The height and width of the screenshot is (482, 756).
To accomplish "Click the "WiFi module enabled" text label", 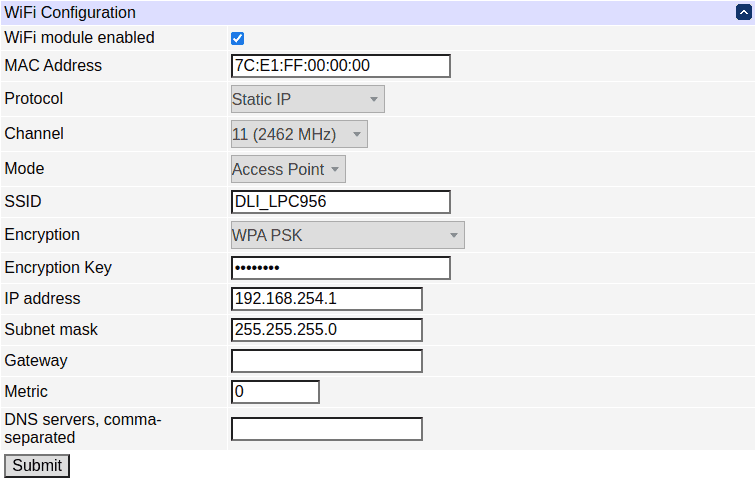I will click(x=80, y=38).
